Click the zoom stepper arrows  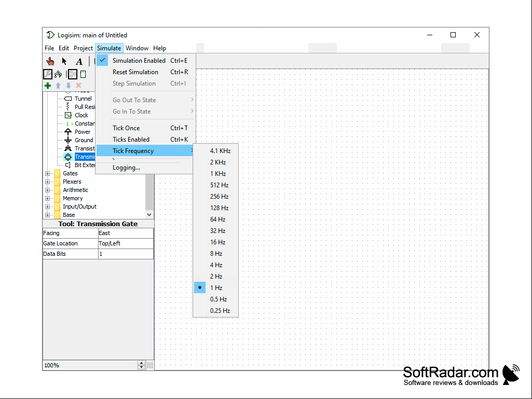[x=142, y=365]
